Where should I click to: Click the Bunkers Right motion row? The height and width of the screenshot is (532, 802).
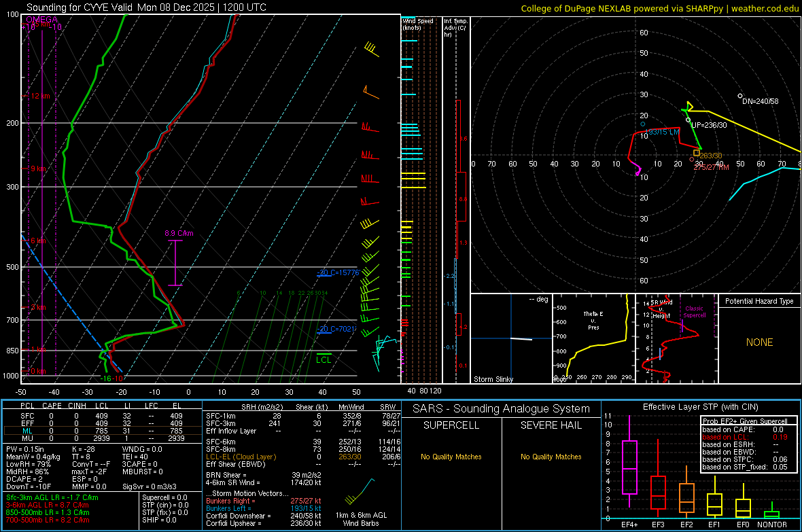pos(264,501)
